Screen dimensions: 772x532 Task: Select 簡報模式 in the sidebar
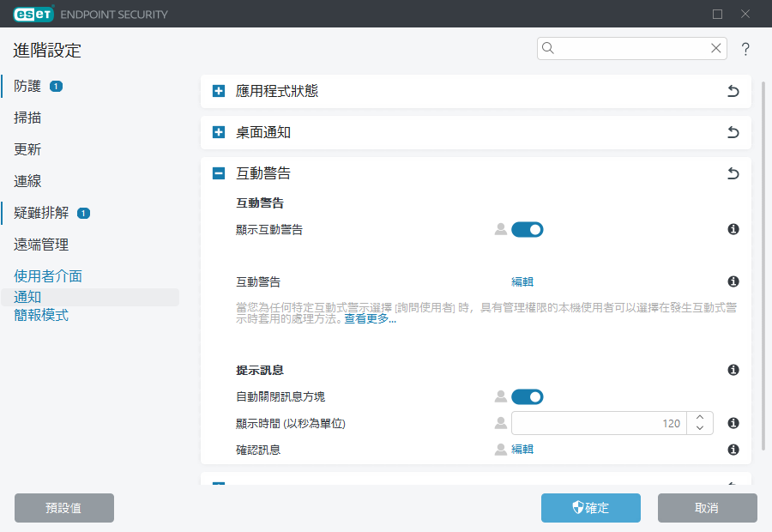tap(41, 315)
